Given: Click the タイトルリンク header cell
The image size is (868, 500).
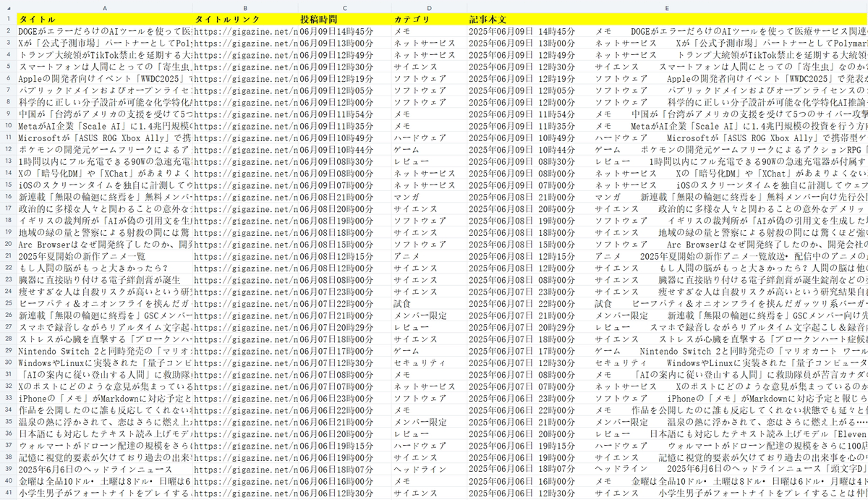Looking at the screenshot, I should [245, 20].
